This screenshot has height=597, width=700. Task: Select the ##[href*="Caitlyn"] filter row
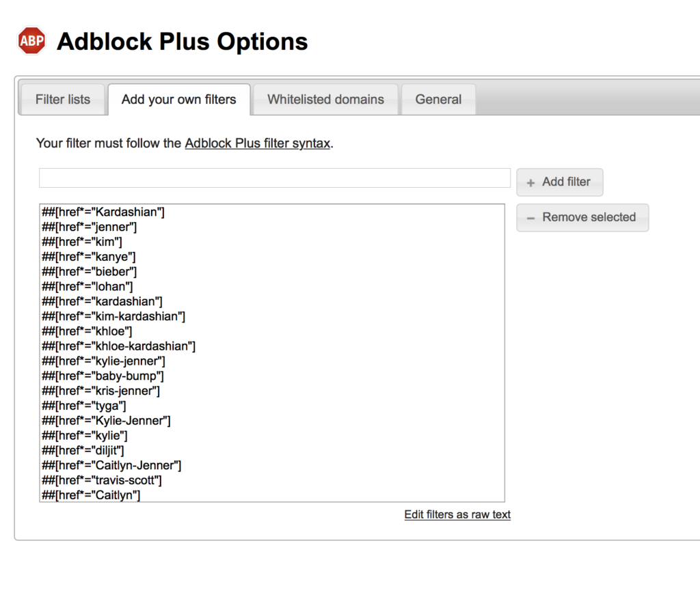coord(272,495)
